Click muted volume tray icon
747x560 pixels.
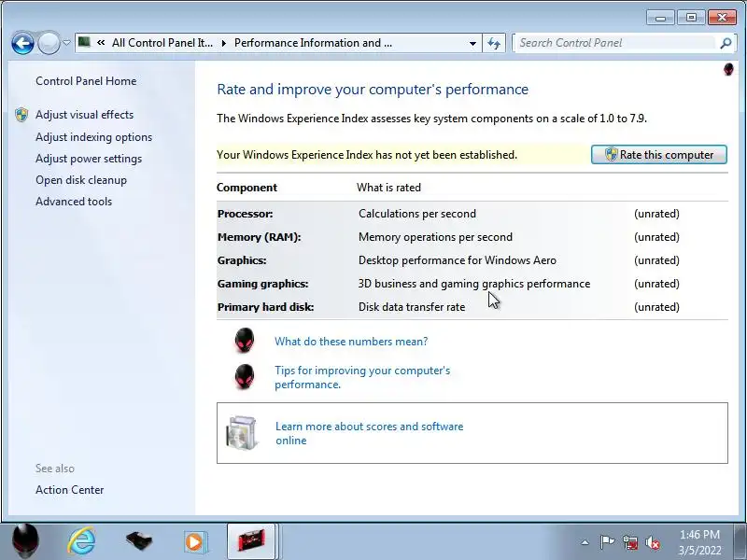(652, 543)
